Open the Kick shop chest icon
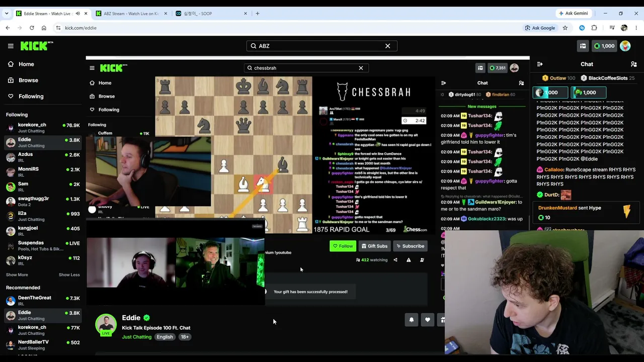This screenshot has width=644, height=362. [583, 46]
